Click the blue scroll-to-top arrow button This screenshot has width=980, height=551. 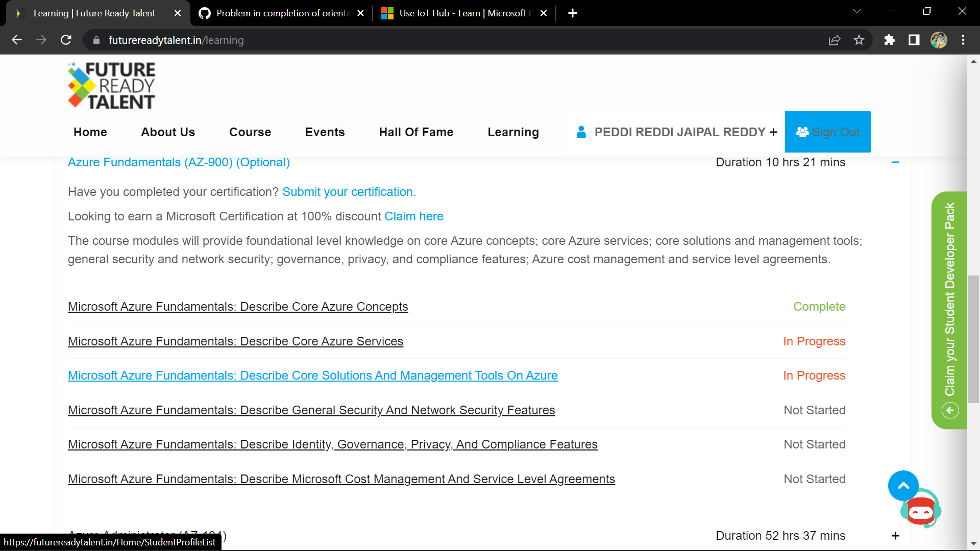click(903, 486)
